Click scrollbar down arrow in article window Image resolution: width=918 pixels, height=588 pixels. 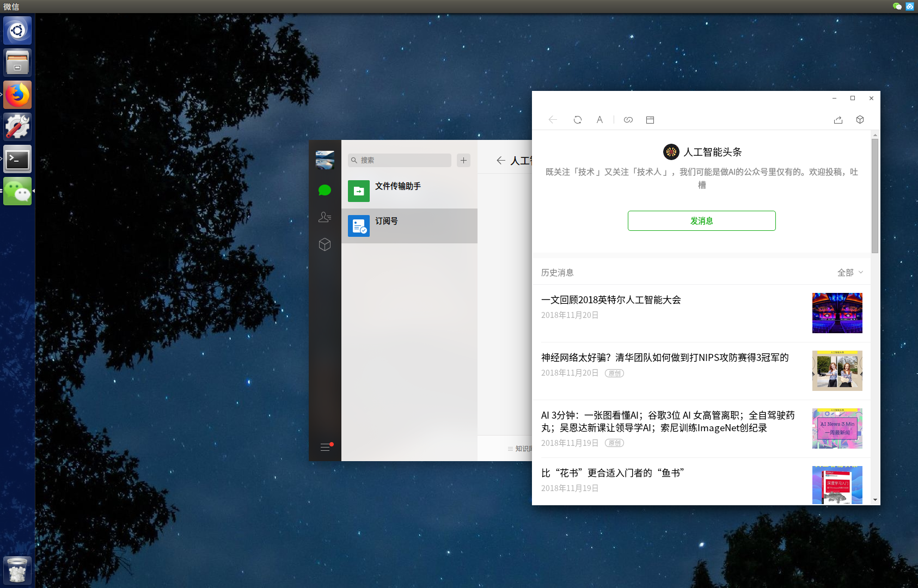(875, 500)
